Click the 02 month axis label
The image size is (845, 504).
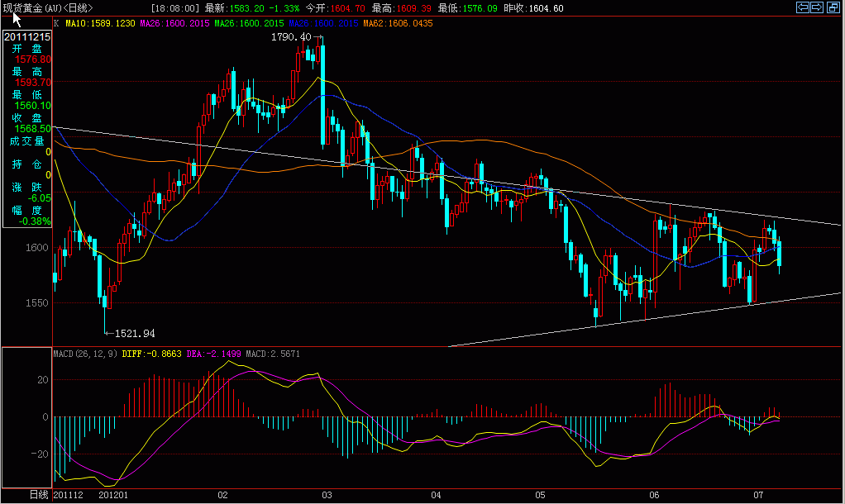tap(222, 495)
